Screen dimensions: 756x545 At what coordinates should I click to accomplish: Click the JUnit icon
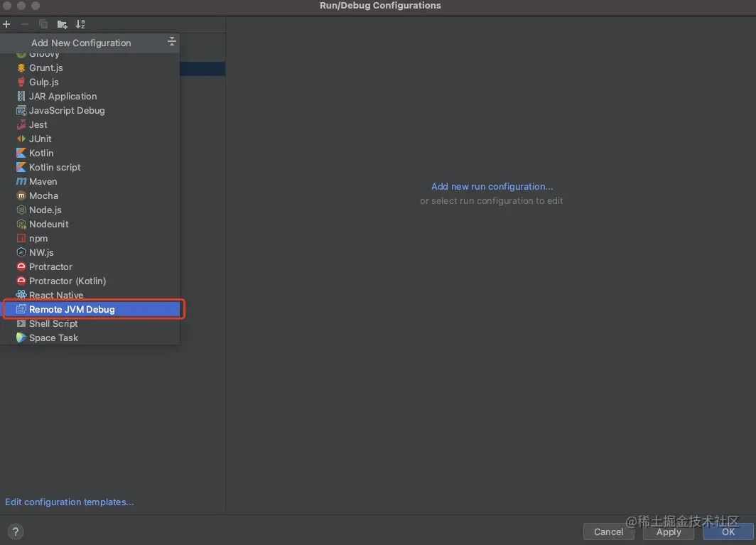pyautogui.click(x=21, y=139)
